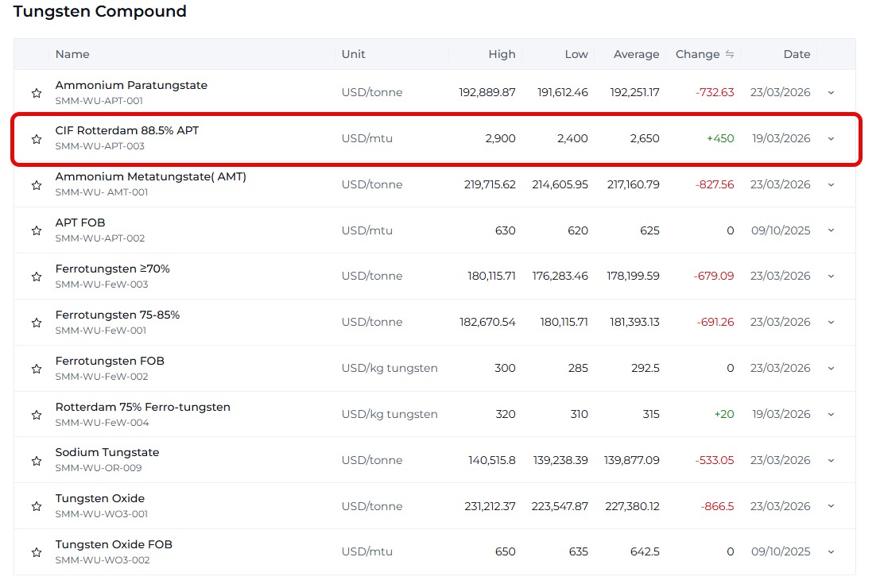Favorite the Ferrotungsten ≥70% row

click(x=37, y=277)
